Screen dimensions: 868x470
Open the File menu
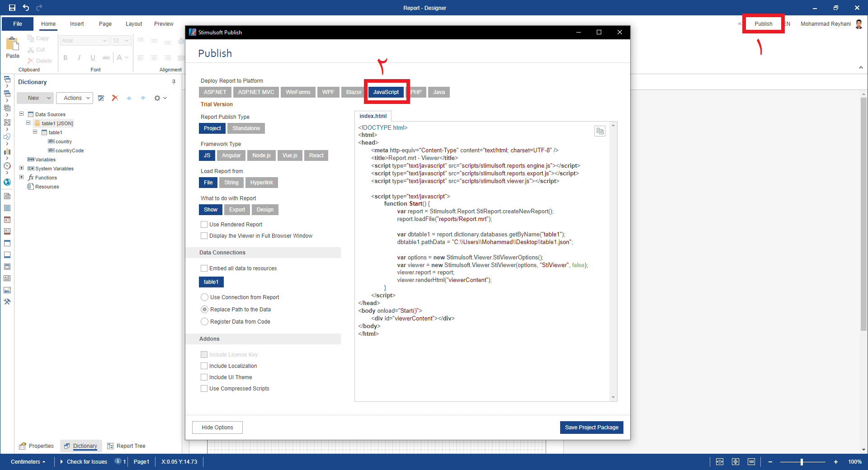[18, 24]
